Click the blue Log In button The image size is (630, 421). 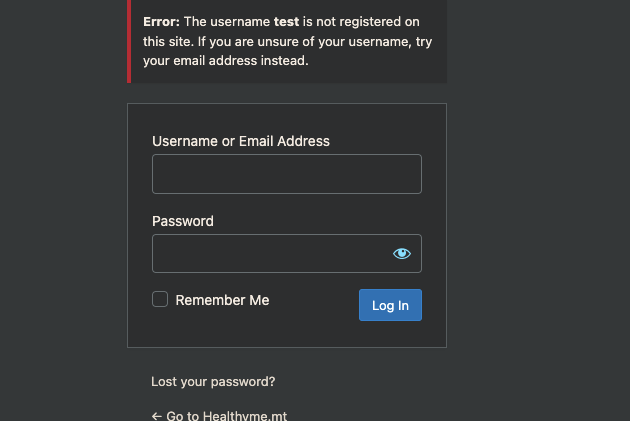pos(390,305)
